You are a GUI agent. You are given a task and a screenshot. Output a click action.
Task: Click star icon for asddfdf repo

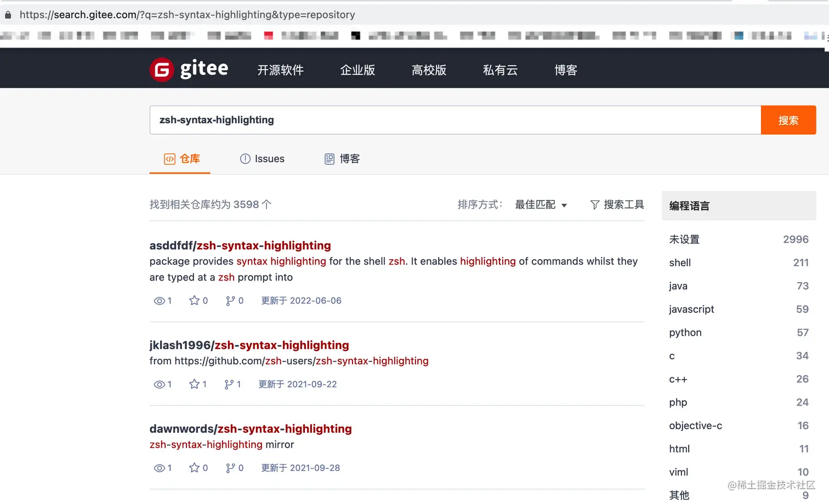pos(194,300)
